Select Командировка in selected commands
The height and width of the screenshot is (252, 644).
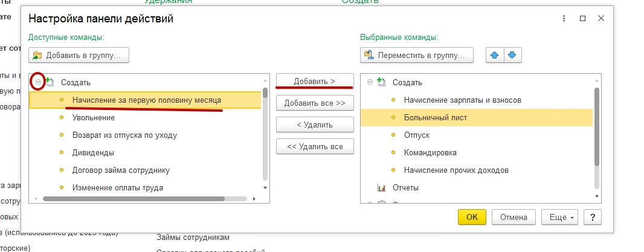point(430,152)
